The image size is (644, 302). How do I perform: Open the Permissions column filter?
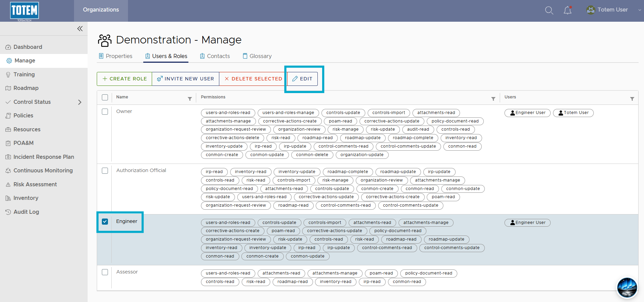pyautogui.click(x=493, y=99)
